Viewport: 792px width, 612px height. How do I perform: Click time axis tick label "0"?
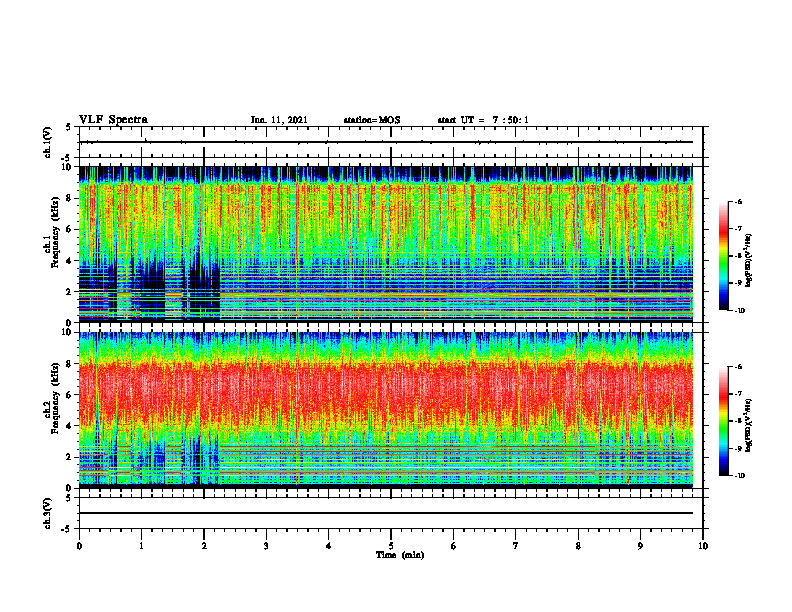tap(79, 546)
